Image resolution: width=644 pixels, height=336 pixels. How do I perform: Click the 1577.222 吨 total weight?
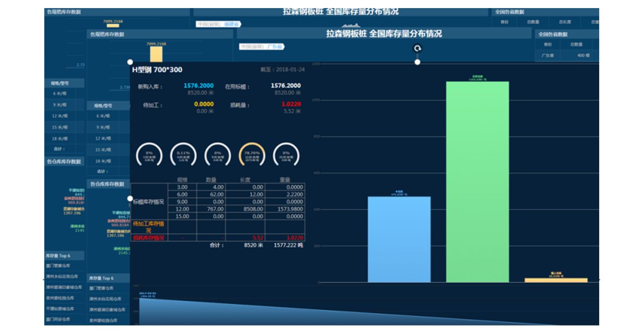[288, 245]
